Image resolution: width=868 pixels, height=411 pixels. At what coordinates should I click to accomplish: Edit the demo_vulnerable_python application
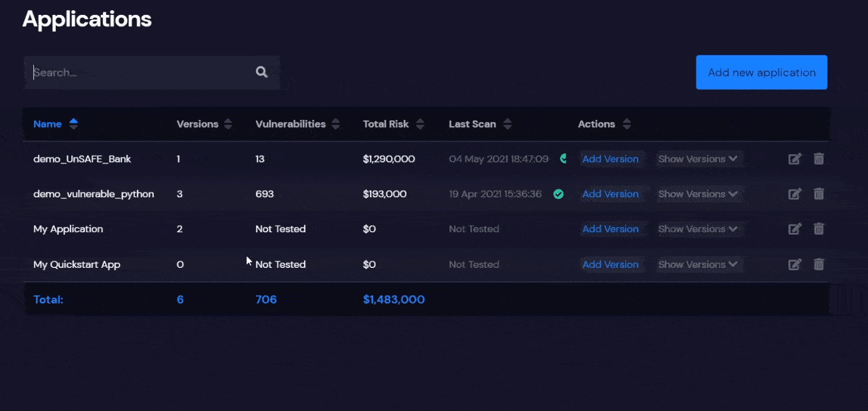point(794,194)
